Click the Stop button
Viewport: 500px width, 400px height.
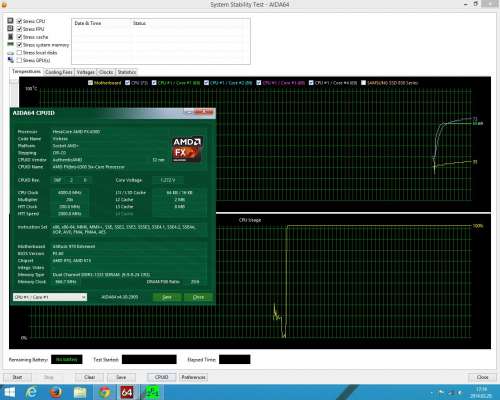(49, 377)
